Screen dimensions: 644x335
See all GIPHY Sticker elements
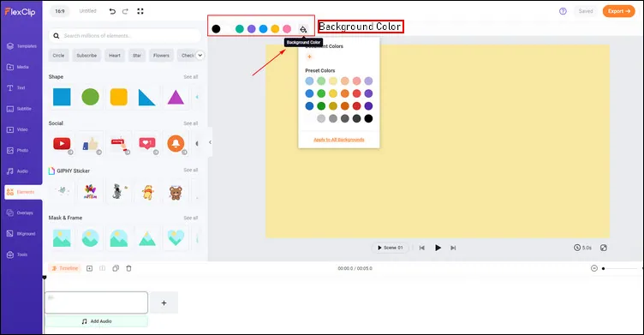191,170
